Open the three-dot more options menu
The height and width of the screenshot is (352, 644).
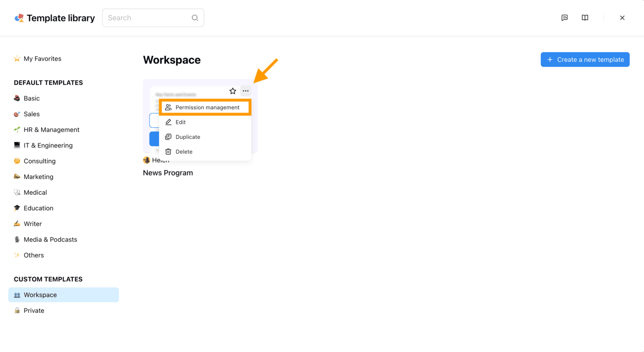click(246, 91)
